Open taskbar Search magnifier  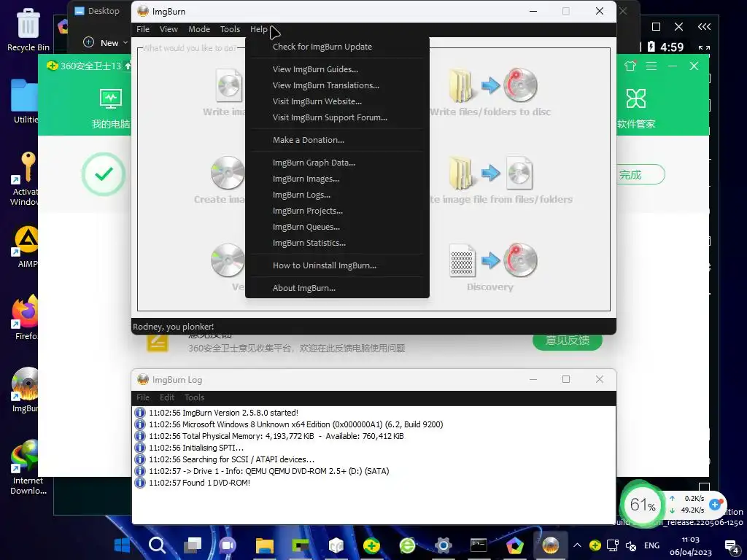point(158,545)
